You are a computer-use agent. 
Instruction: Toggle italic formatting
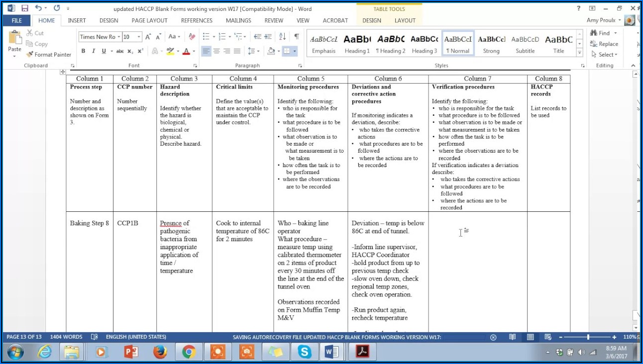tap(93, 51)
